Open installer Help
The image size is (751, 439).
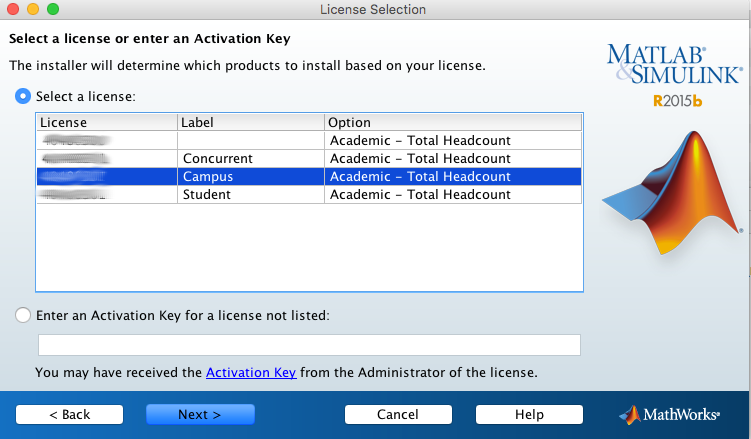click(x=529, y=414)
